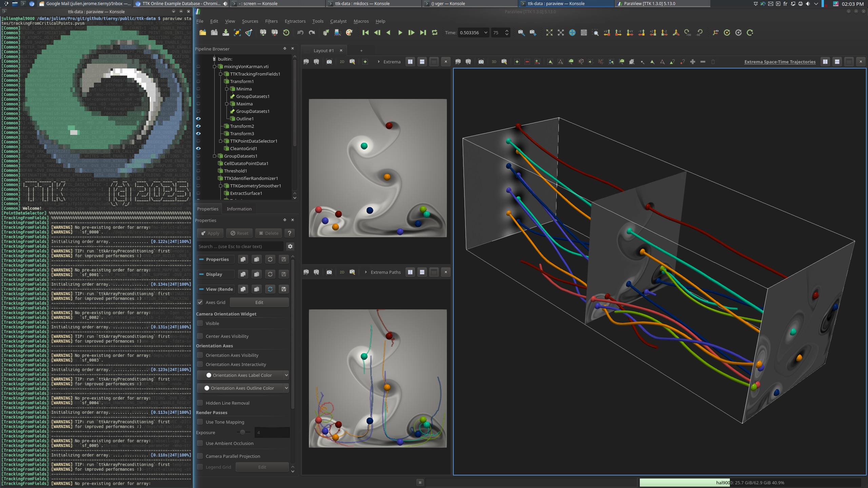The width and height of the screenshot is (868, 488).
Task: Open the Catalyst menu
Action: tap(338, 21)
